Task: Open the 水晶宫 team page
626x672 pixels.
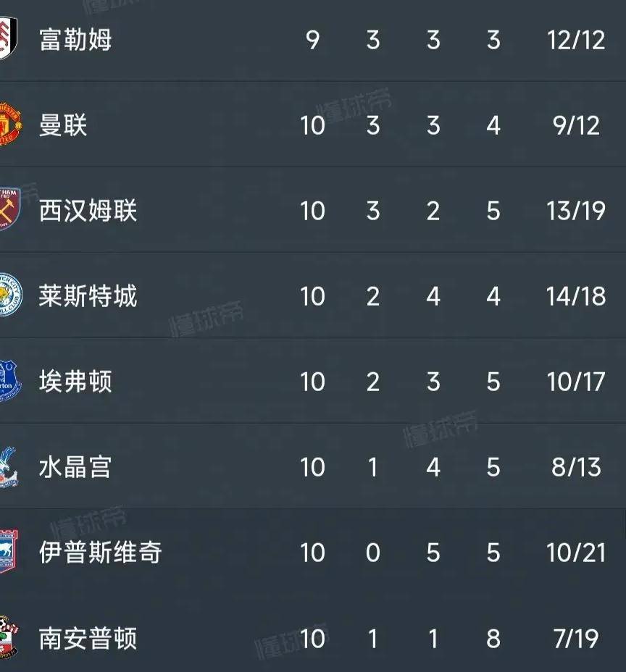Action: (x=75, y=467)
